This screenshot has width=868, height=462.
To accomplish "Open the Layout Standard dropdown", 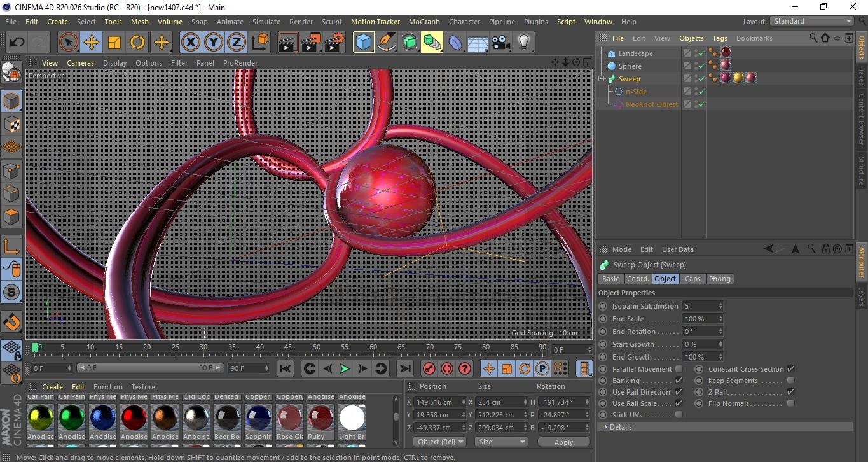I will coord(812,21).
